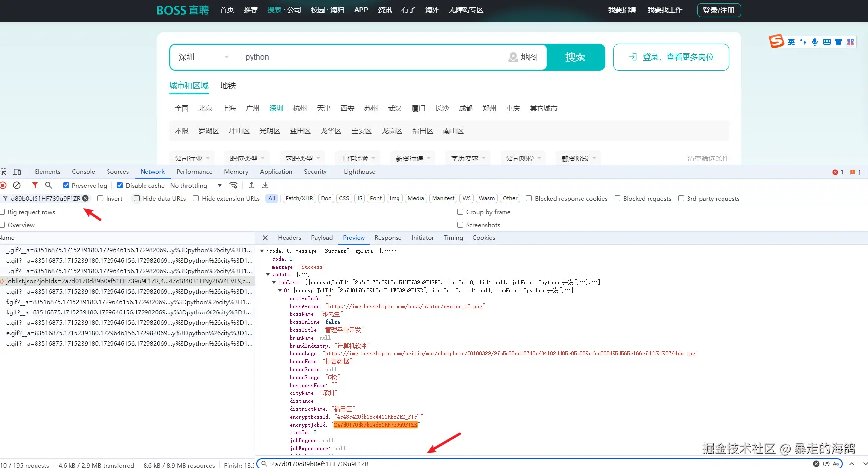Switch Sogou input language via 英 icon
The width and height of the screenshot is (868, 468).
pyautogui.click(x=791, y=42)
